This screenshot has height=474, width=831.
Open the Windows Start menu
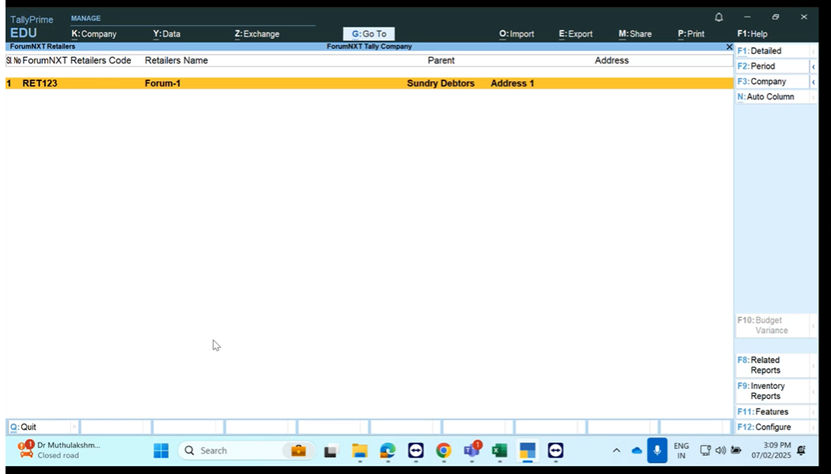click(x=161, y=451)
